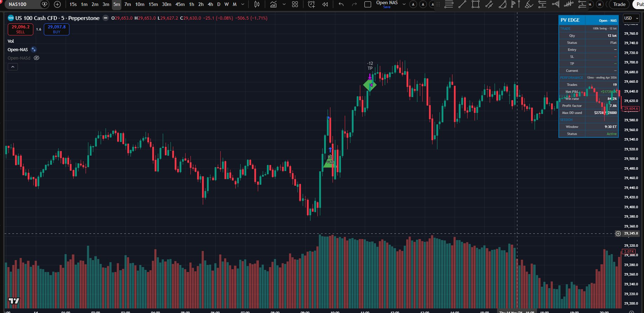Click the 12 lot quantity value

(612, 36)
